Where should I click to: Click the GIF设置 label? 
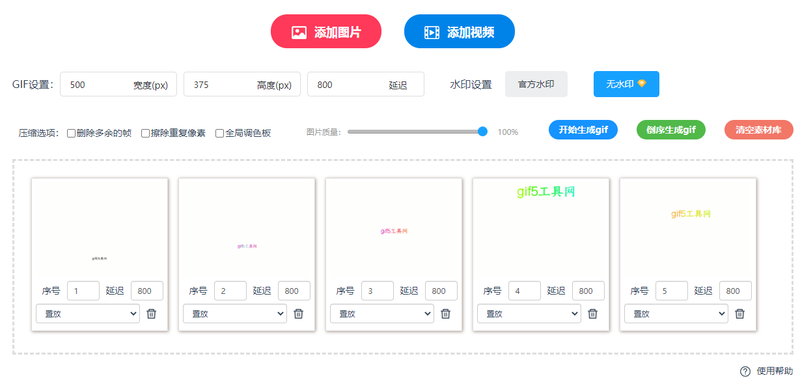(x=33, y=84)
